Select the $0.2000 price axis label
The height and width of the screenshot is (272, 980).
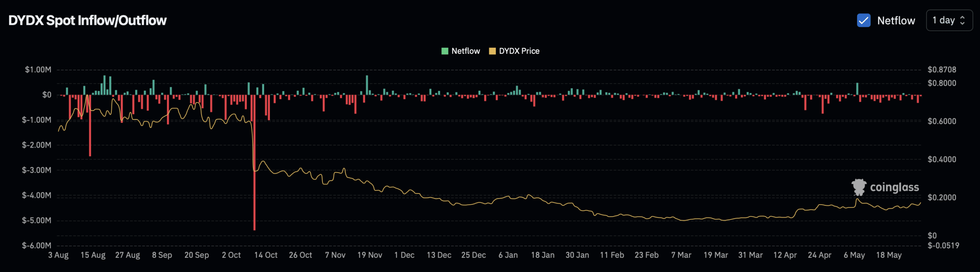pos(942,197)
